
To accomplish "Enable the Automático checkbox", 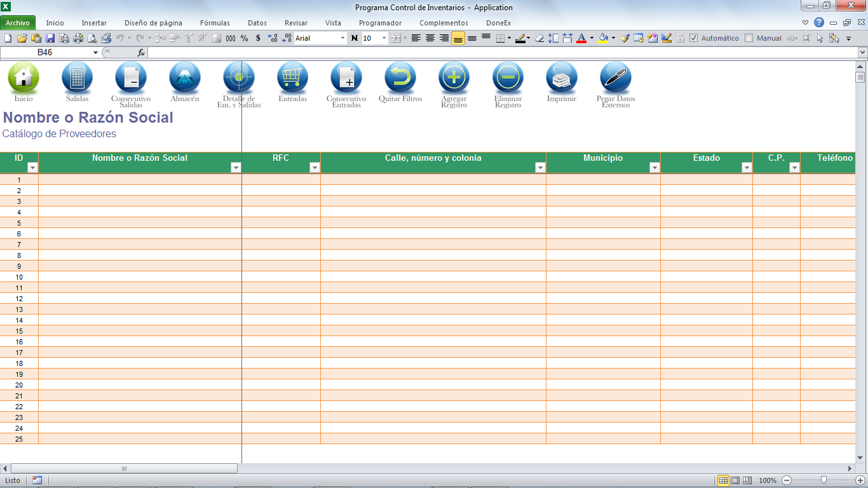I will point(694,38).
